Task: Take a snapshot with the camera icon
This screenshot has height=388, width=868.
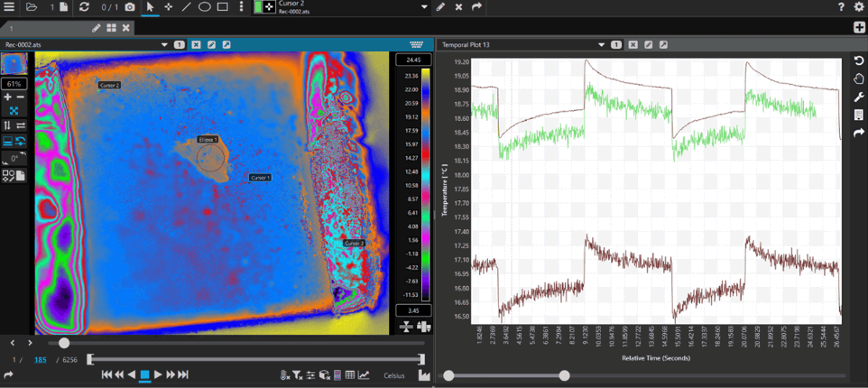Action: click(130, 7)
